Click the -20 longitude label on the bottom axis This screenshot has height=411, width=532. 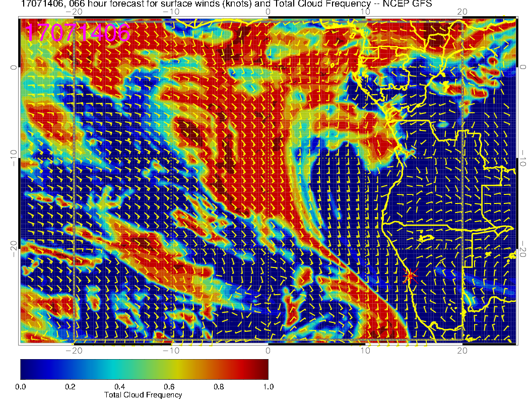point(74,351)
